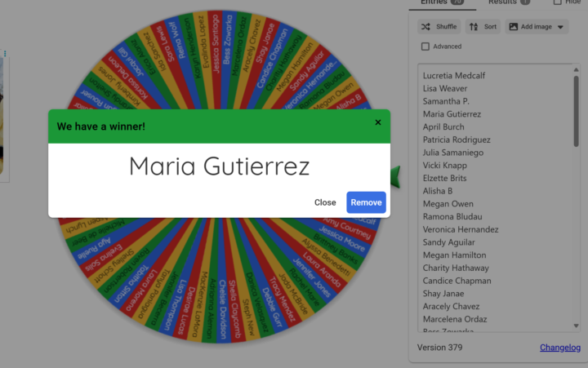Expand the Add image dropdown arrow

(x=560, y=27)
